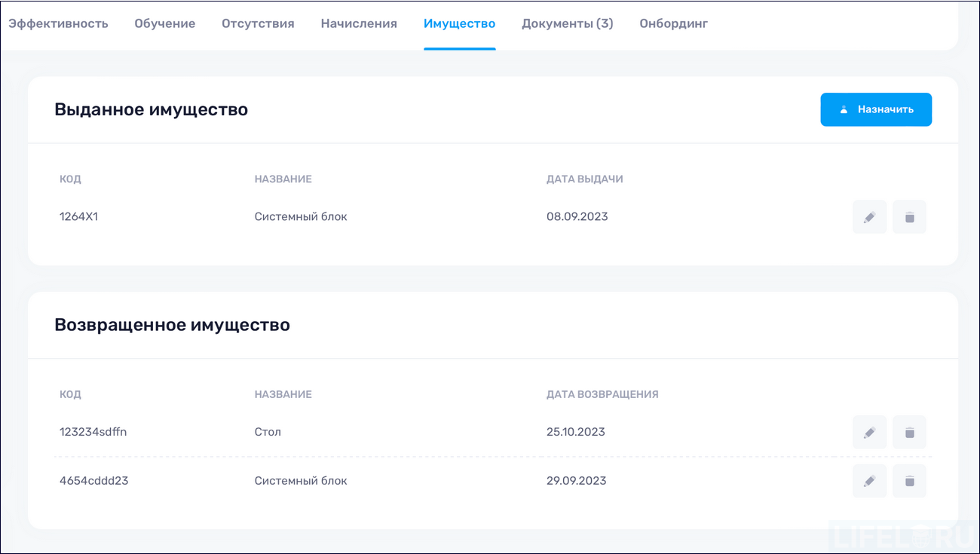Click the Возвращенное имущество section heading

(x=172, y=325)
